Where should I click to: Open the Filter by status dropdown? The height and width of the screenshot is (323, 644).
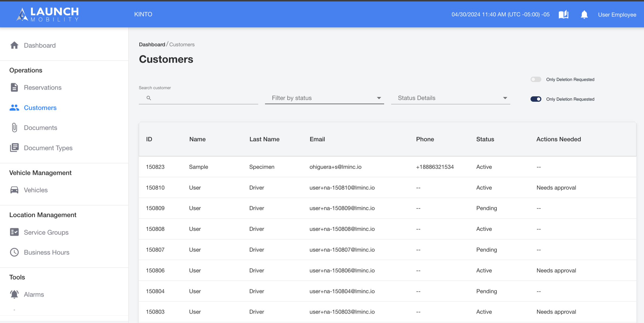[x=324, y=98]
